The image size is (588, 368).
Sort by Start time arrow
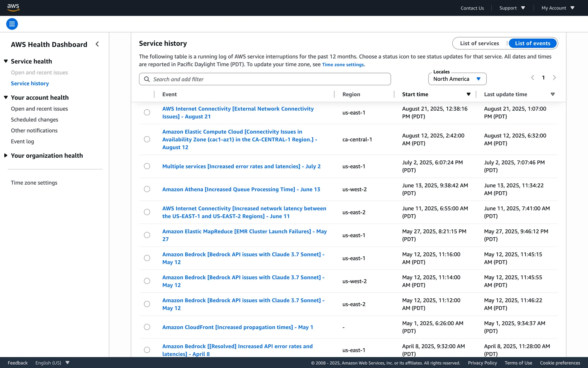(x=468, y=94)
